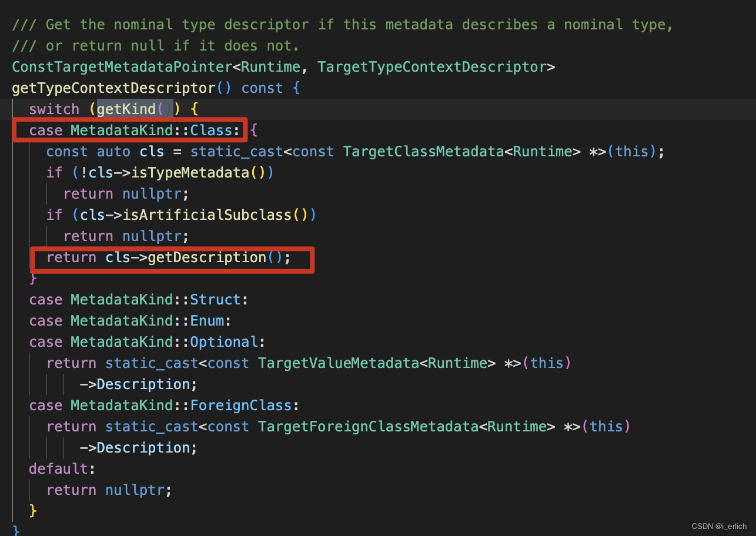This screenshot has height=536, width=756.
Task: Click TargetForeignClassMetadata in return statement
Action: pos(368,427)
